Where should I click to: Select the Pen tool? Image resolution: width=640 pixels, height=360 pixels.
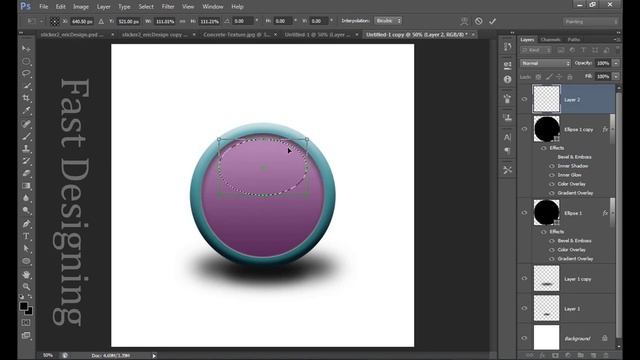point(27,224)
